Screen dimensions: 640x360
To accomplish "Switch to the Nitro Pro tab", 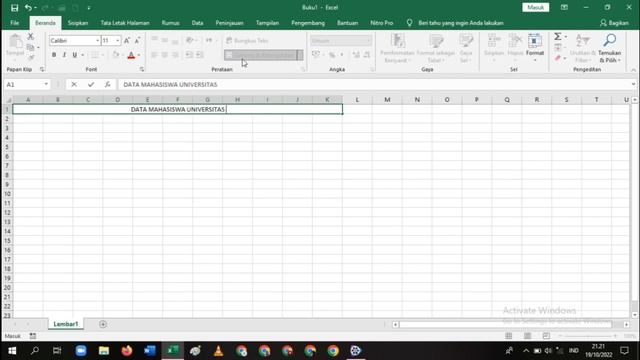I will point(382,23).
